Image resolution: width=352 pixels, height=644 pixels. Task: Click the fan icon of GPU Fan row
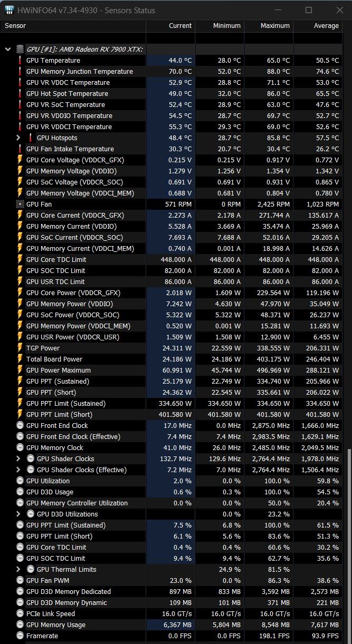tap(20, 204)
